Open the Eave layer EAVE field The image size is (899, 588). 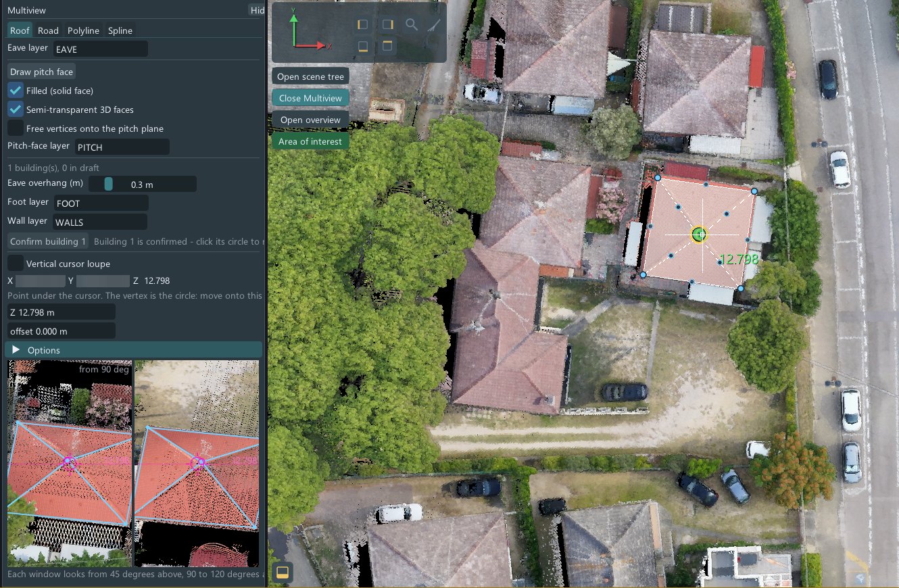click(100, 49)
